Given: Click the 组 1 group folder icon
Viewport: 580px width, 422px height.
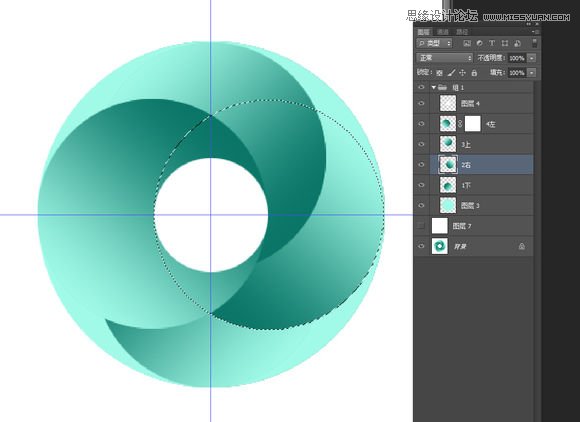Looking at the screenshot, I should click(442, 88).
